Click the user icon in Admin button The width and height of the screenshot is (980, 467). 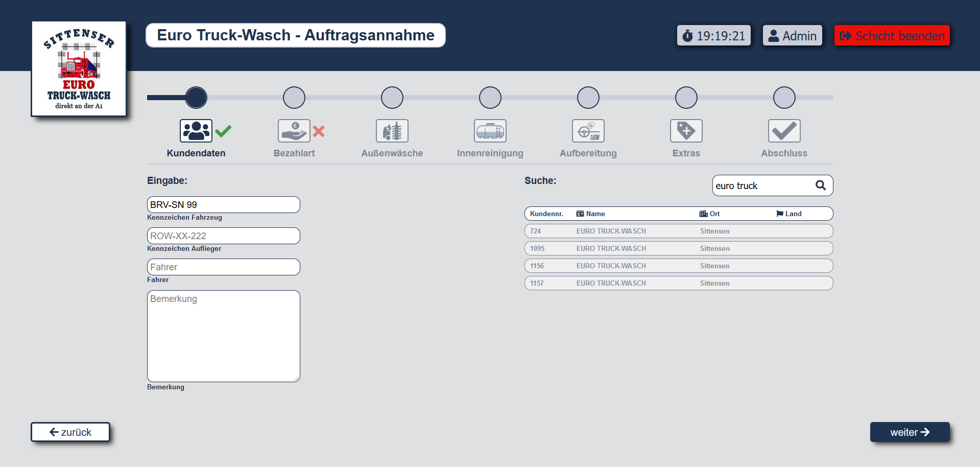click(774, 36)
